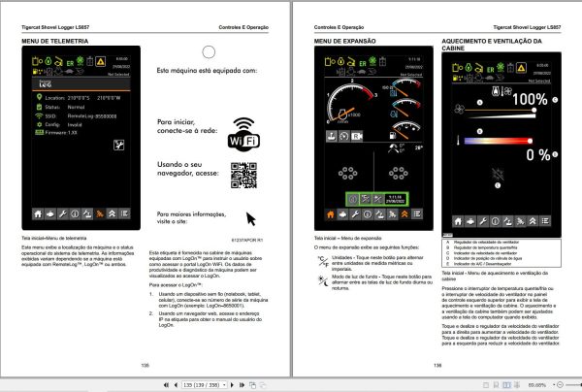Go to the next page

[233, 385]
